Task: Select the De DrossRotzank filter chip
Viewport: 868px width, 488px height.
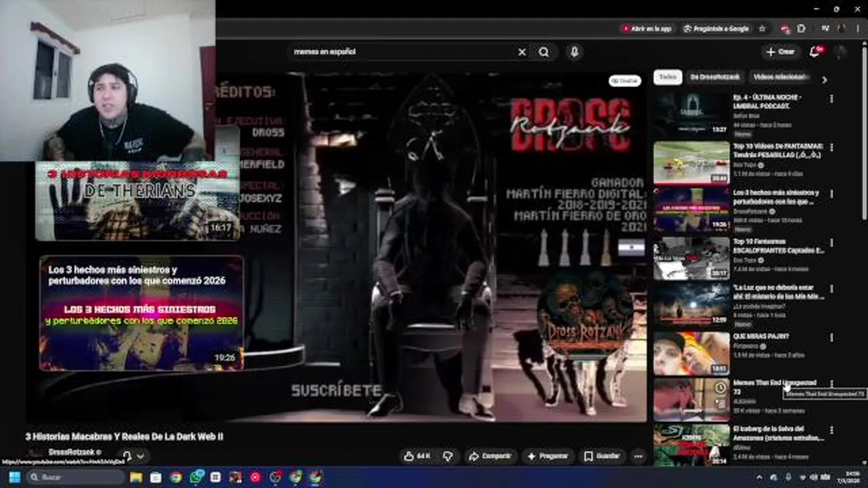Action: point(715,77)
